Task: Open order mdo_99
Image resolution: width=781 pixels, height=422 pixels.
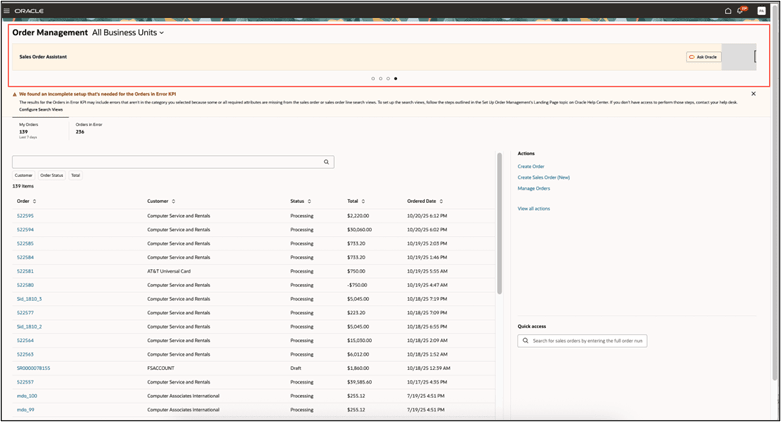Action: click(25, 410)
